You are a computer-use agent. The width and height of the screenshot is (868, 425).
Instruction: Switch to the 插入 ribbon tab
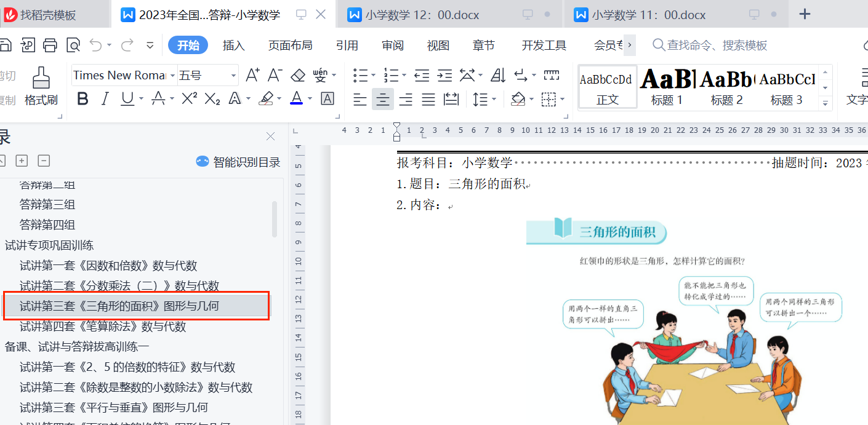click(233, 45)
